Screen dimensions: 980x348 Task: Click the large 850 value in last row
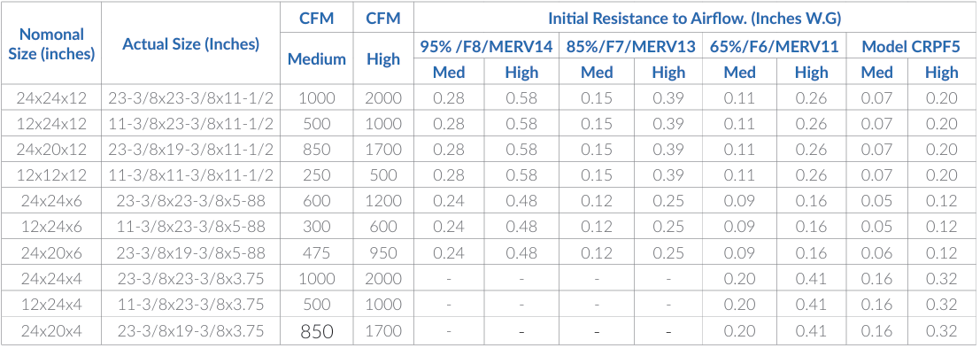pyautogui.click(x=317, y=330)
